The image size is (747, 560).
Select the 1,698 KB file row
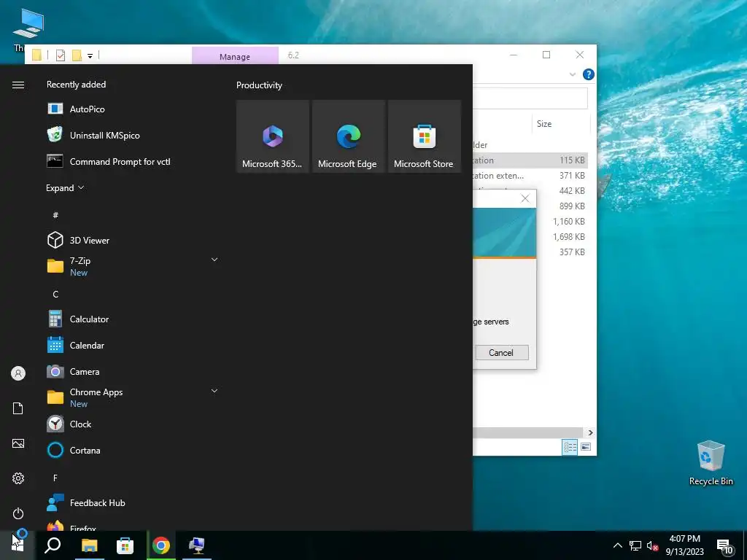pyautogui.click(x=562, y=237)
